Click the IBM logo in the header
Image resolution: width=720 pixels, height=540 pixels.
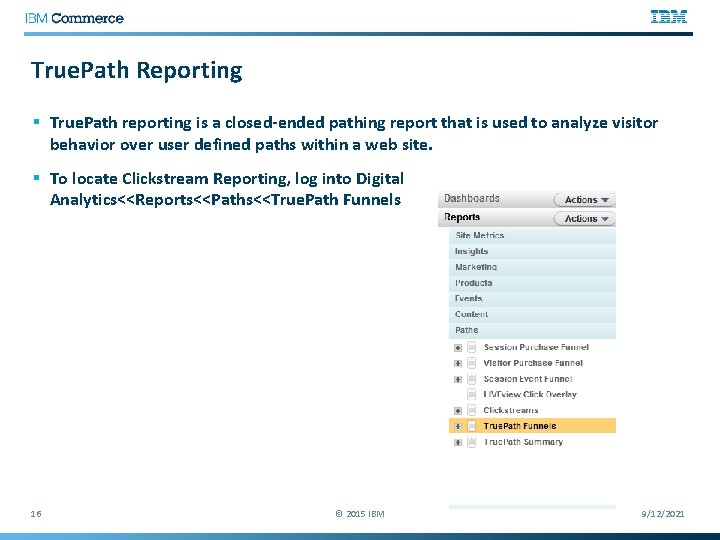(x=669, y=17)
